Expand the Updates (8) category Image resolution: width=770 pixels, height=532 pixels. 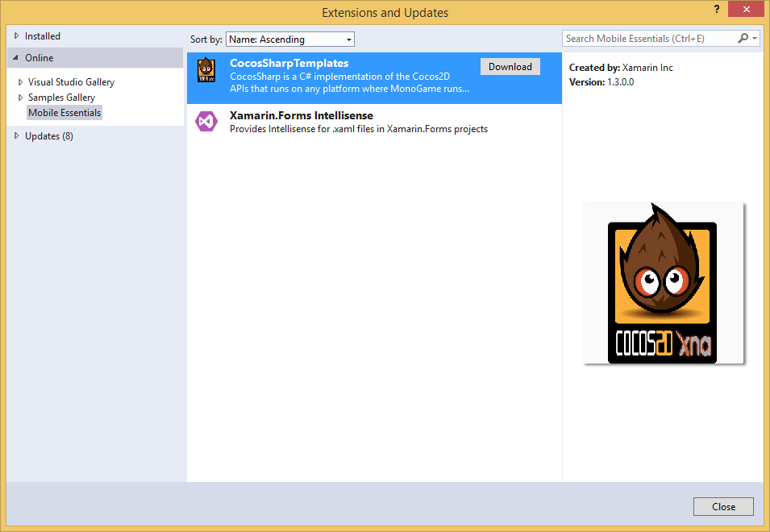16,136
